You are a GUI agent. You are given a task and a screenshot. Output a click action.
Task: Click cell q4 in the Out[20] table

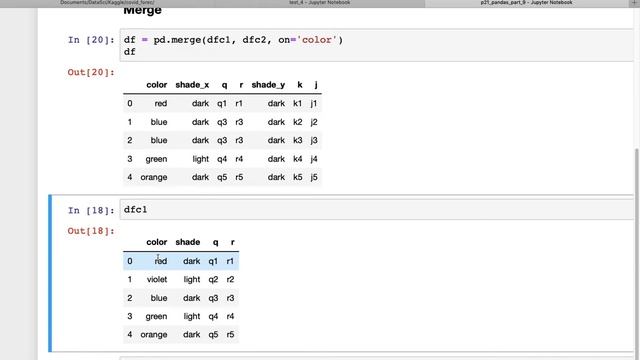(x=222, y=159)
